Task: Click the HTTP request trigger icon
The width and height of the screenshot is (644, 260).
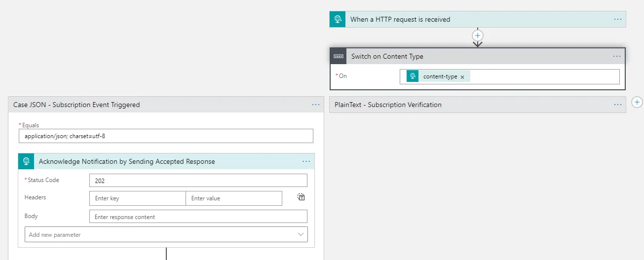Action: point(338,19)
